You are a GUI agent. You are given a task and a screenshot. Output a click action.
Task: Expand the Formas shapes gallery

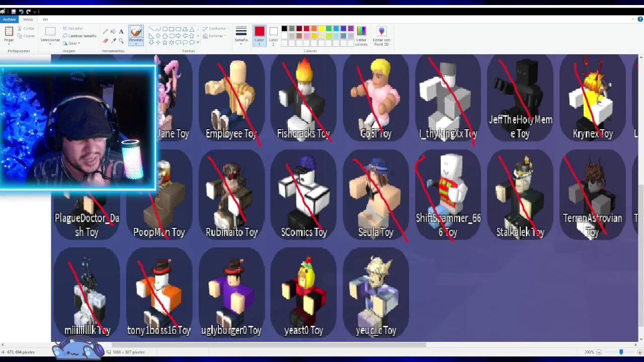coord(198,42)
